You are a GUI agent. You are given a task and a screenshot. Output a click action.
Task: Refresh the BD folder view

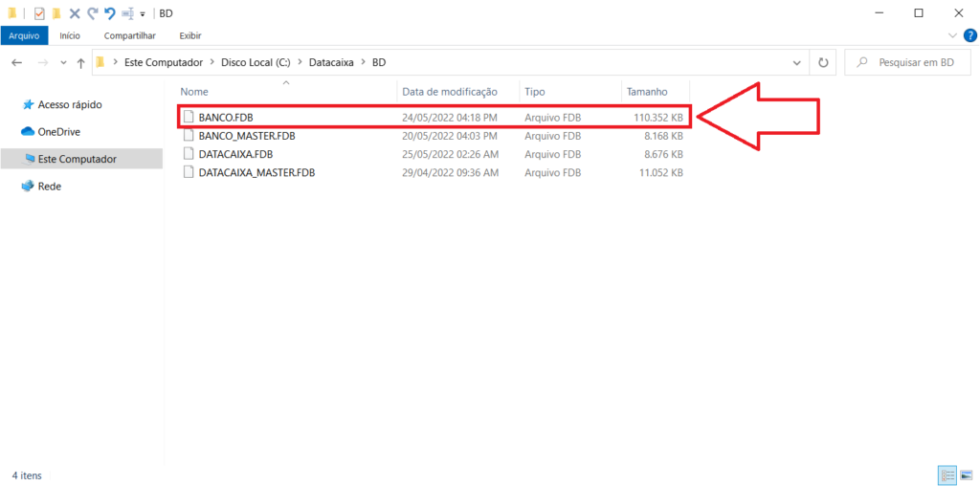point(823,62)
